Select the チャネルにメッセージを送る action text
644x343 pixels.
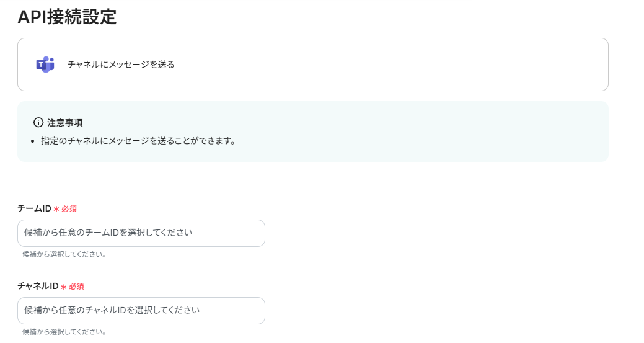click(121, 65)
